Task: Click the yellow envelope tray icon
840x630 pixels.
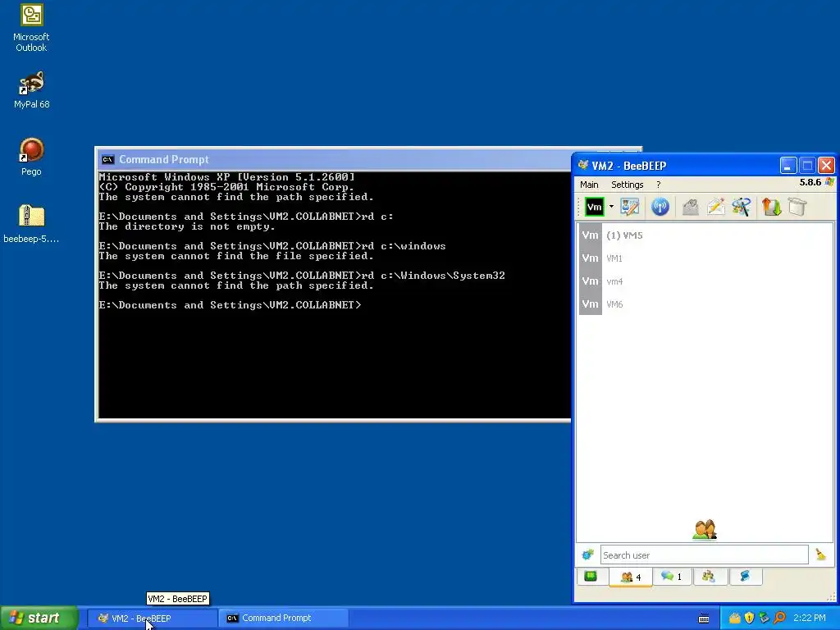Action: click(x=734, y=619)
